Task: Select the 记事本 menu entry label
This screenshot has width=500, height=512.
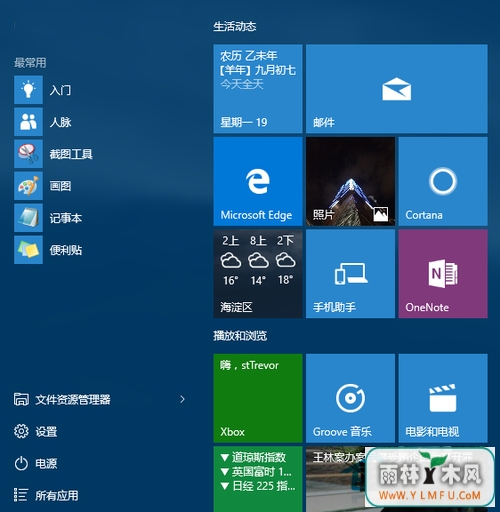Action: (66, 218)
